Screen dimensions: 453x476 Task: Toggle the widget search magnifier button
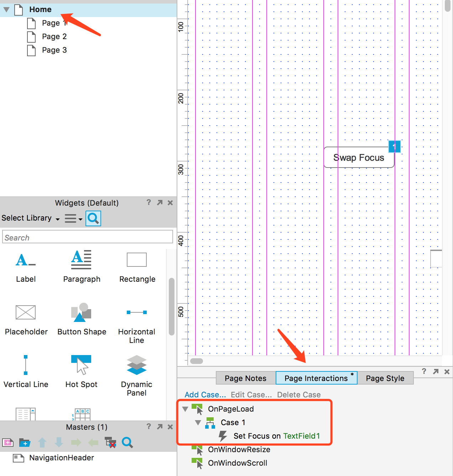(93, 218)
